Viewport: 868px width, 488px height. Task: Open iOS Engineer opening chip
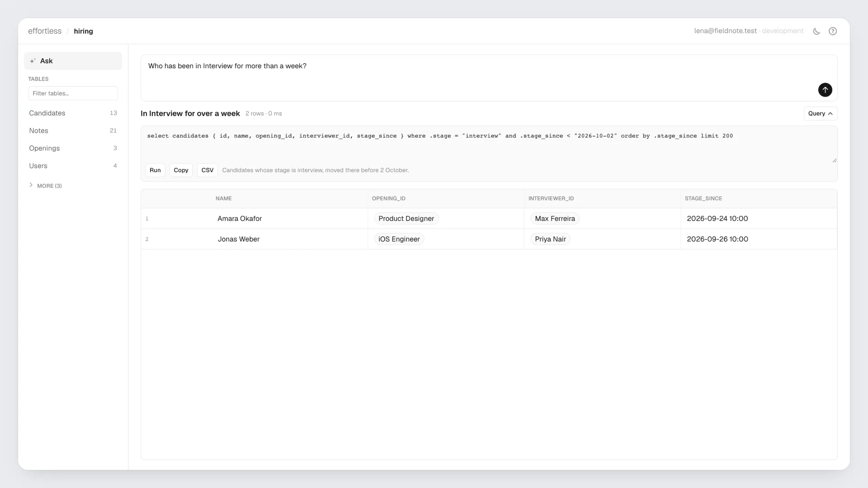[x=399, y=239]
